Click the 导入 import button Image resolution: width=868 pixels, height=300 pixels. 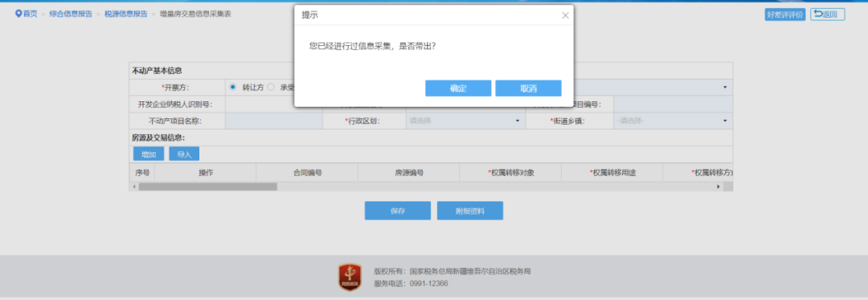click(184, 154)
